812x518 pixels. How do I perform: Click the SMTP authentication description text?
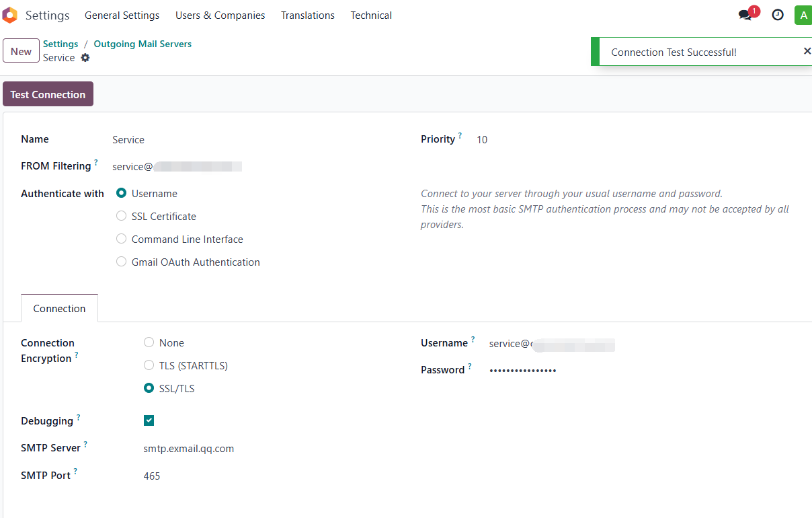coord(605,209)
